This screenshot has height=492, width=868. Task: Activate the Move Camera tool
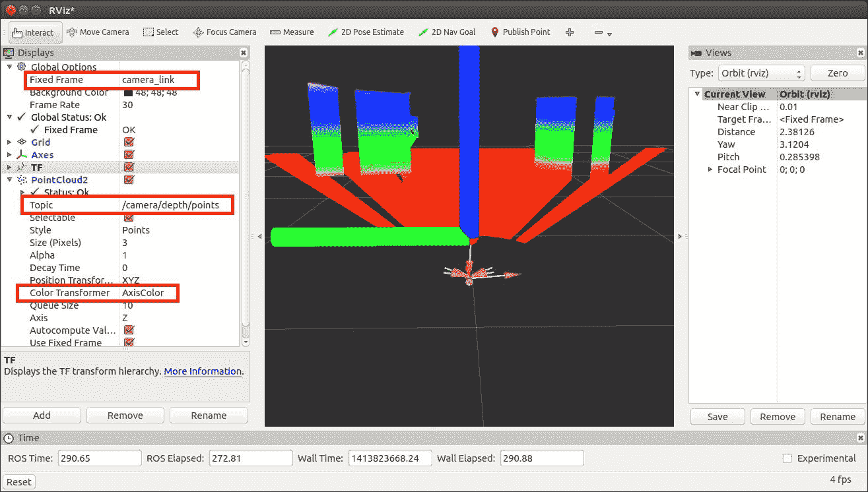point(98,32)
